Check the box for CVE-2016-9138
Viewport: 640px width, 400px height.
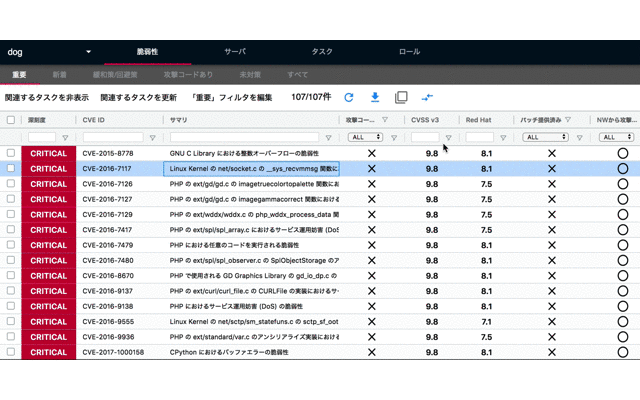pos(11,306)
